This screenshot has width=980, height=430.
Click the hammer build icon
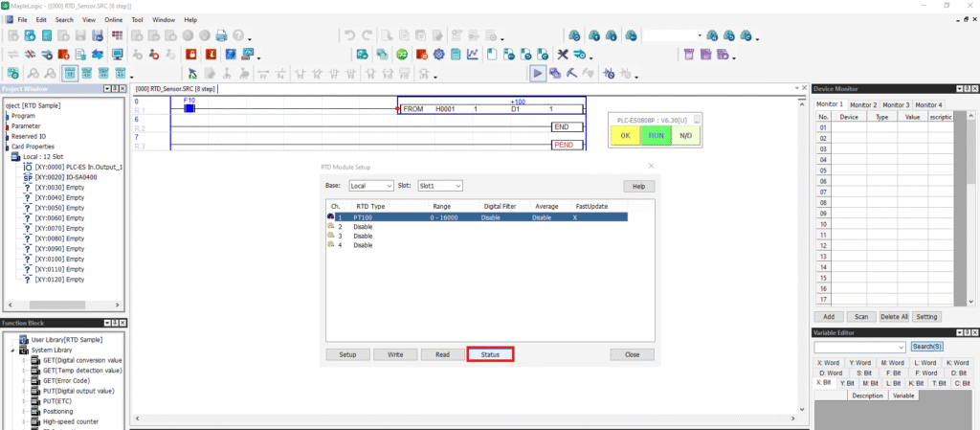pos(571,74)
